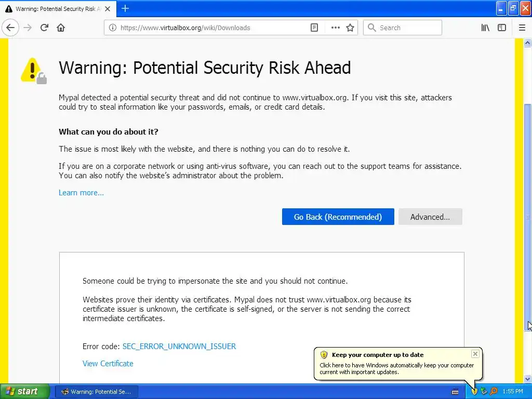The image size is (532, 399).
Task: Open the Learn more... link
Action: tap(81, 193)
